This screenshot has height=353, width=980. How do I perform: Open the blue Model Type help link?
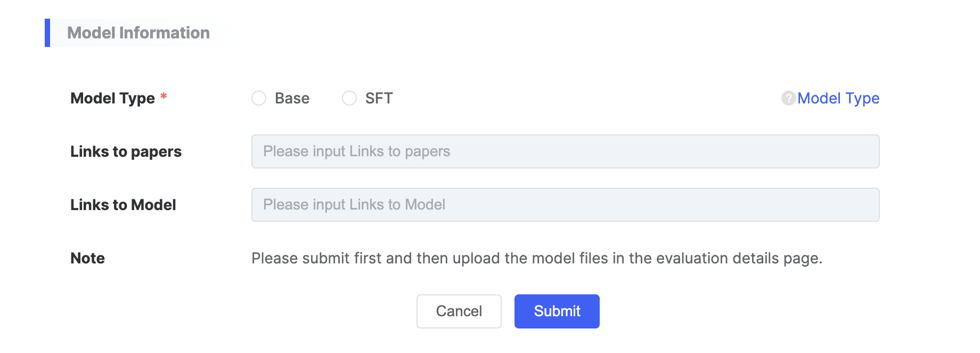coord(838,98)
